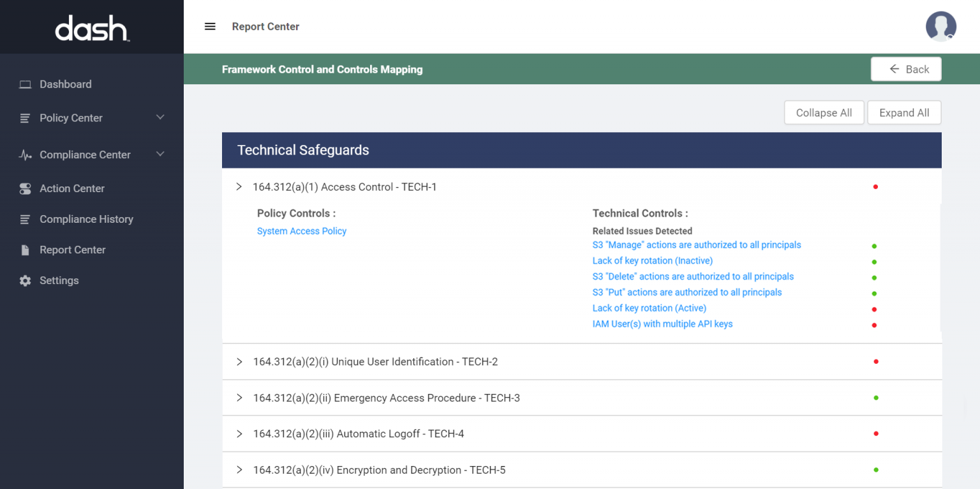Expand the Compliance Center submenu chevron
Screen dimensions: 980x489
click(x=160, y=154)
